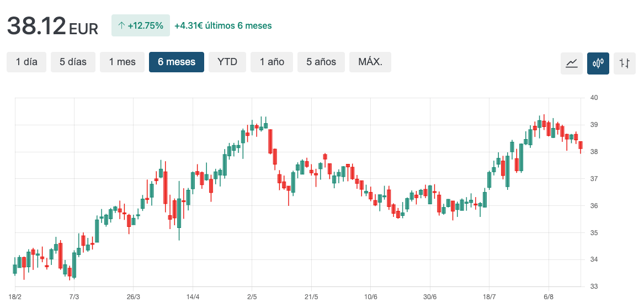This screenshot has width=644, height=308.
Task: Click the 10/6 date axis label
Action: [370, 297]
